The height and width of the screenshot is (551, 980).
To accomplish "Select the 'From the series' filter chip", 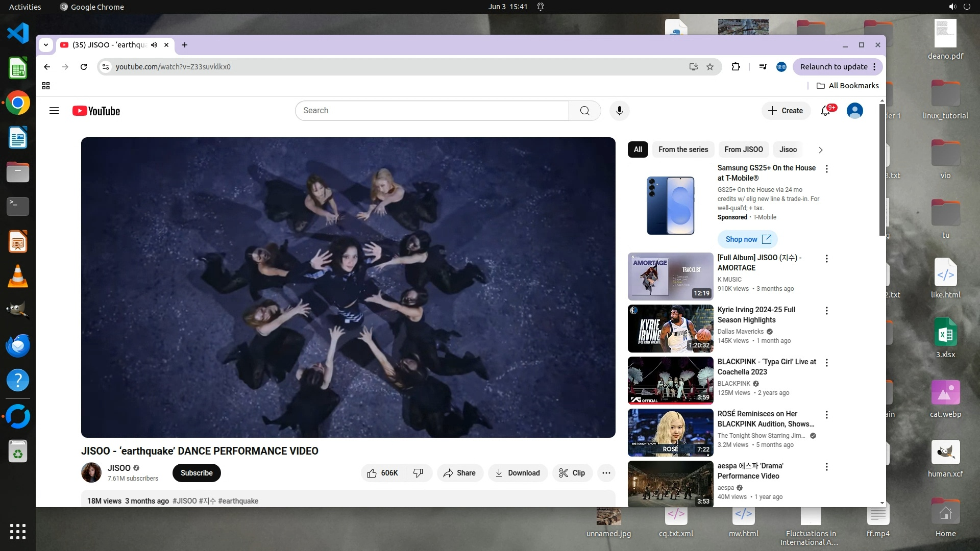I will tap(683, 149).
